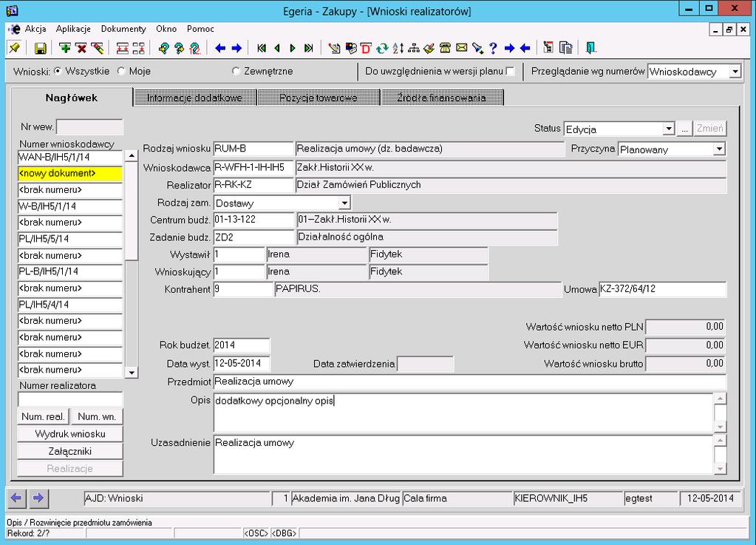
Task: Click the envelope mail icon
Action: [461, 48]
